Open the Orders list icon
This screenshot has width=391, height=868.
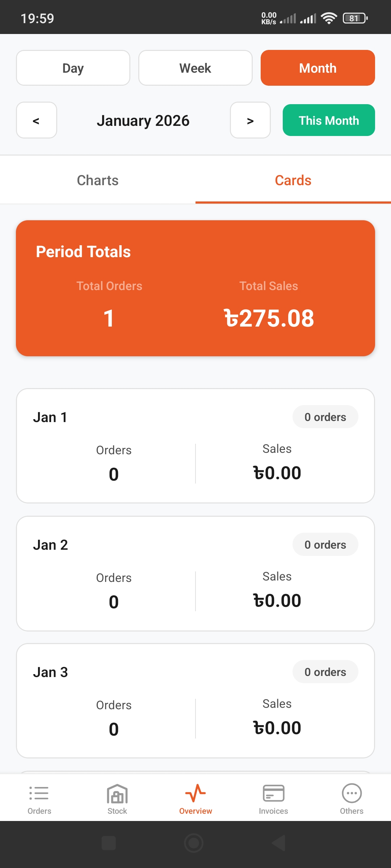click(x=39, y=793)
